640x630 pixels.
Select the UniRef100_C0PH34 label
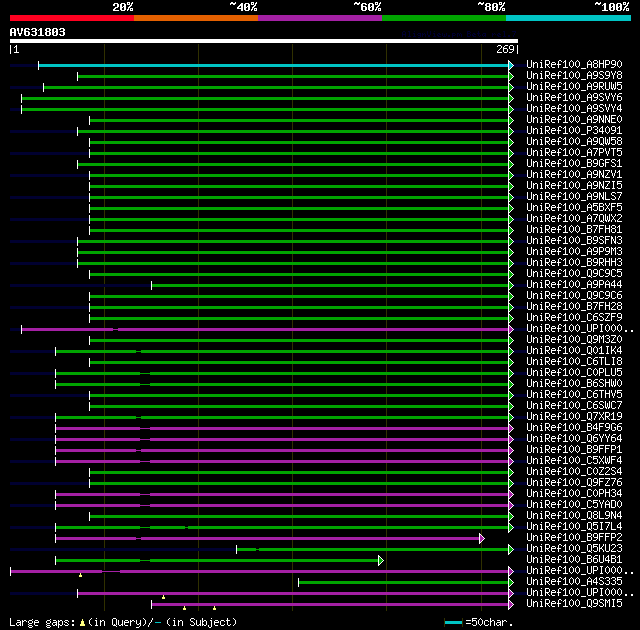(574, 494)
